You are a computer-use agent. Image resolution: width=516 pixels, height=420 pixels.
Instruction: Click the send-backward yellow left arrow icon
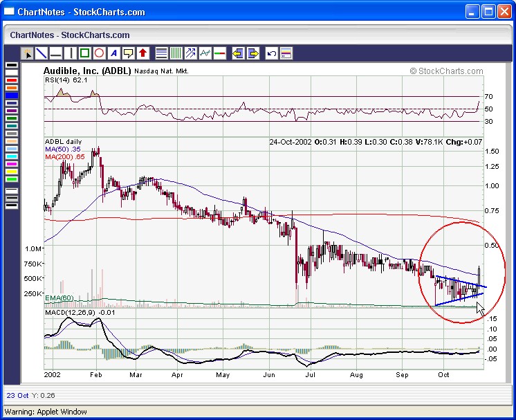238,53
